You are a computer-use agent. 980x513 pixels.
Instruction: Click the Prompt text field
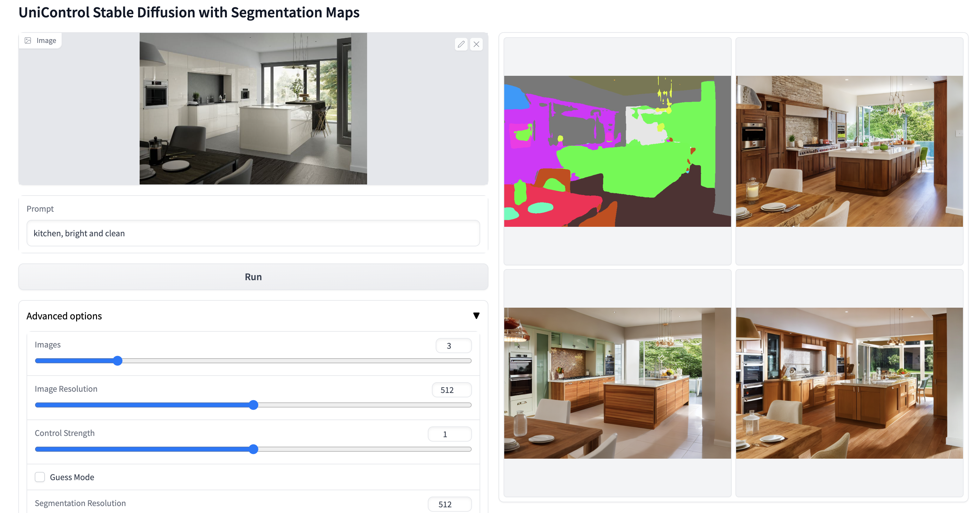253,233
